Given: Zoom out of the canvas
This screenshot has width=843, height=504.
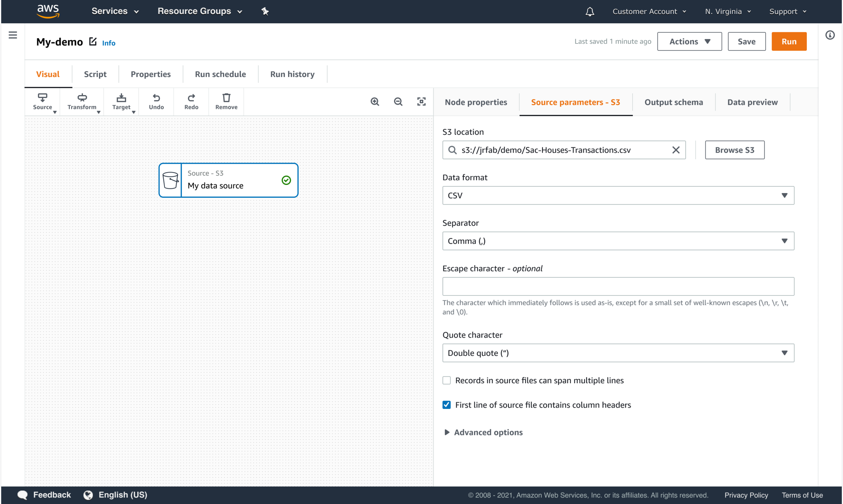Looking at the screenshot, I should click(398, 102).
